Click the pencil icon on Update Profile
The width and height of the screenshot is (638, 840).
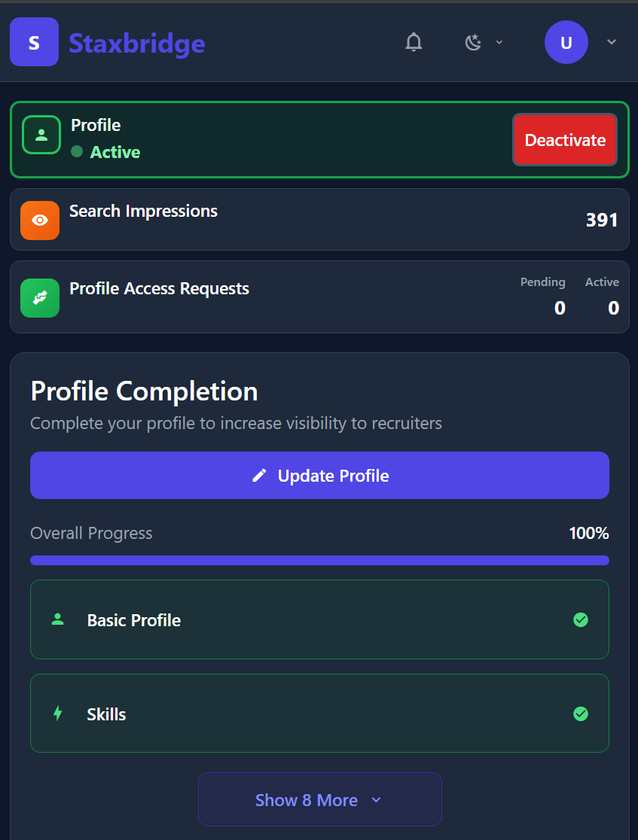click(259, 475)
